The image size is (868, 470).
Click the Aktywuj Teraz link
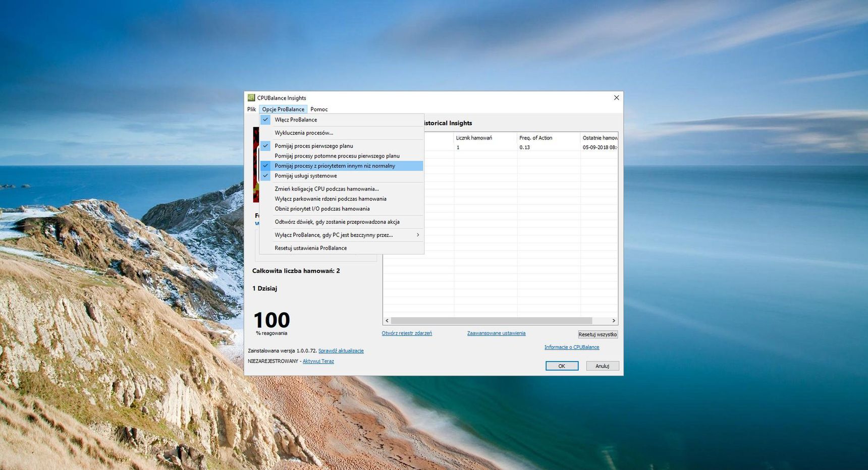(318, 362)
